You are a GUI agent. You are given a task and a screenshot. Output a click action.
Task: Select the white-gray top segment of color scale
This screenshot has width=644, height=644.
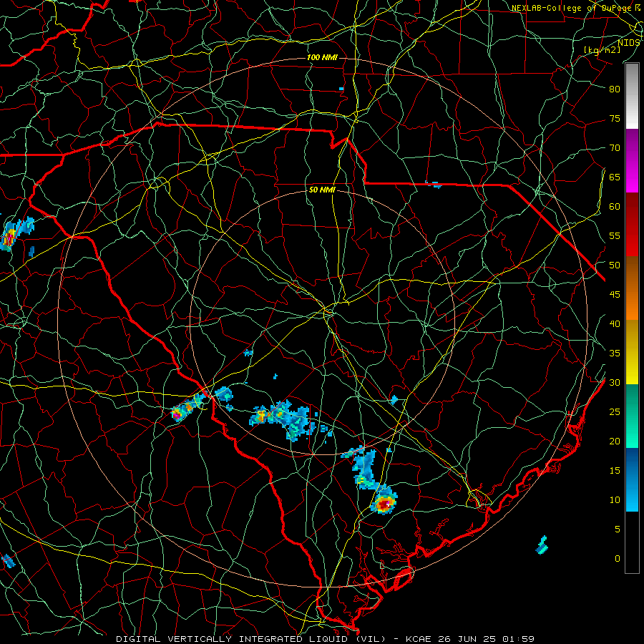pos(632,96)
